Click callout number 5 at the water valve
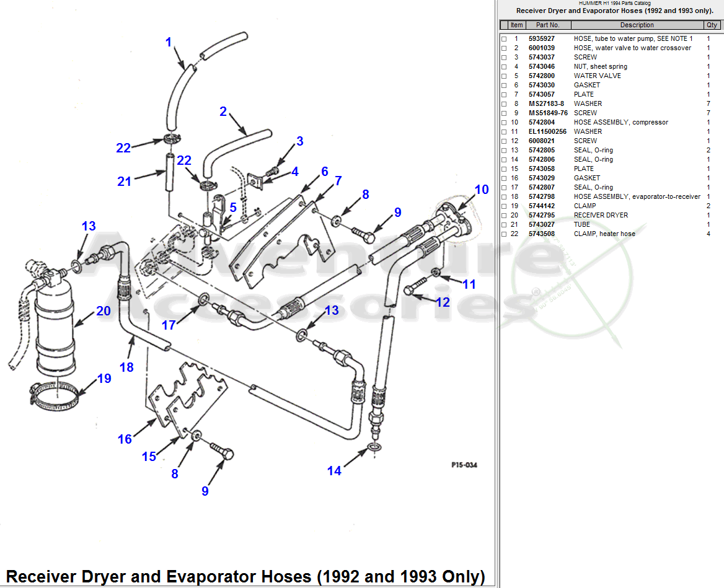 click(233, 207)
